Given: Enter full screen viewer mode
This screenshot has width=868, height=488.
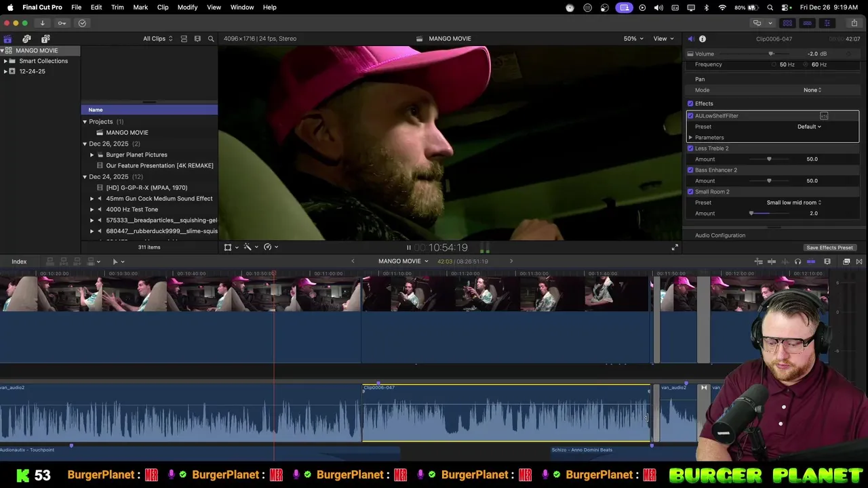Looking at the screenshot, I should tap(675, 247).
